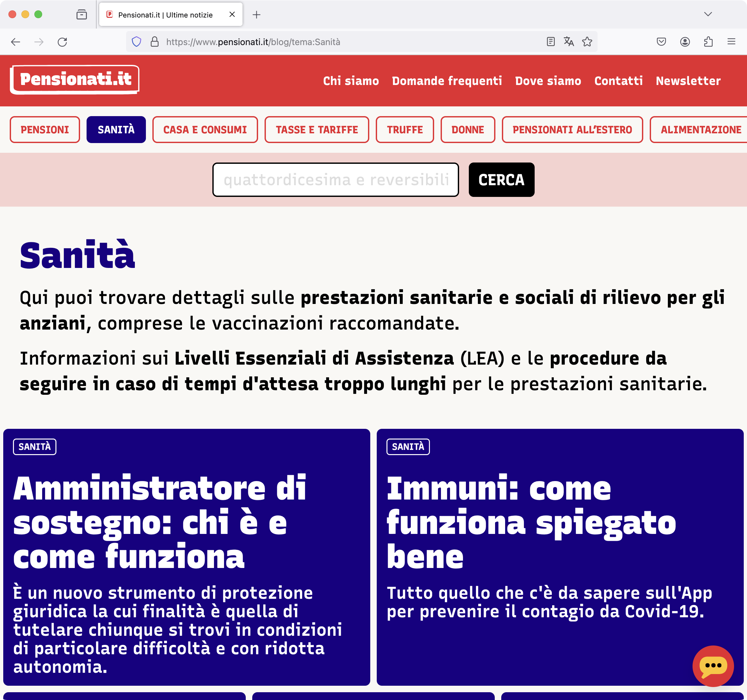
Task: Open the hamburger application menu
Action: coord(731,42)
